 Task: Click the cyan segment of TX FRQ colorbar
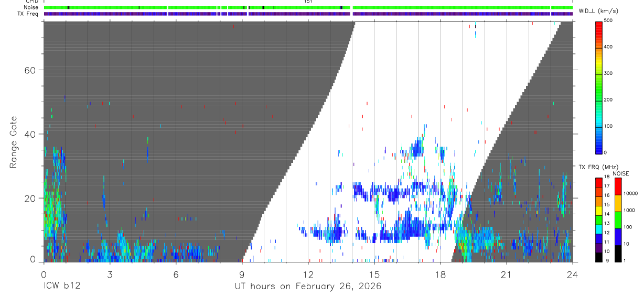[x=598, y=229]
